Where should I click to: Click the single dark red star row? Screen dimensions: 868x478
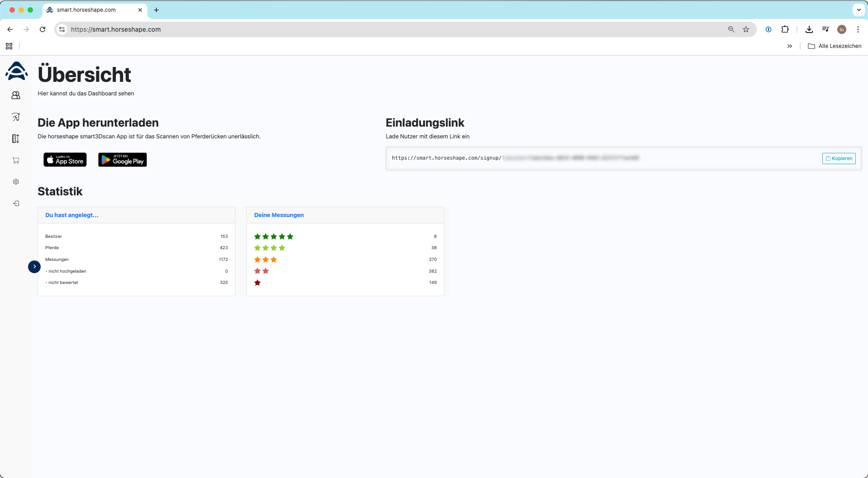[x=345, y=283]
